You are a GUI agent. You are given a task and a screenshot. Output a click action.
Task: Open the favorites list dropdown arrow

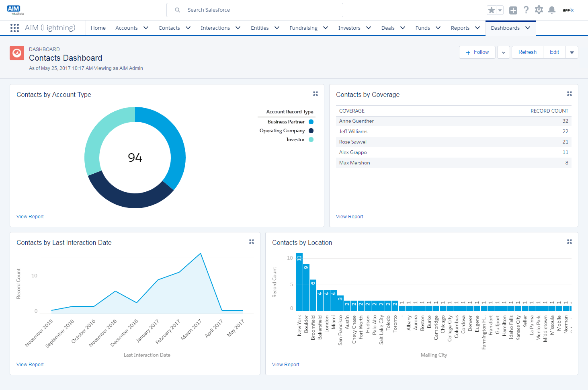coord(500,10)
